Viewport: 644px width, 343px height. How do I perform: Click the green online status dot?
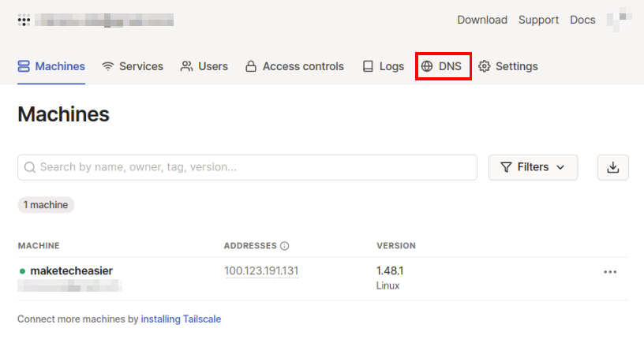(x=23, y=271)
